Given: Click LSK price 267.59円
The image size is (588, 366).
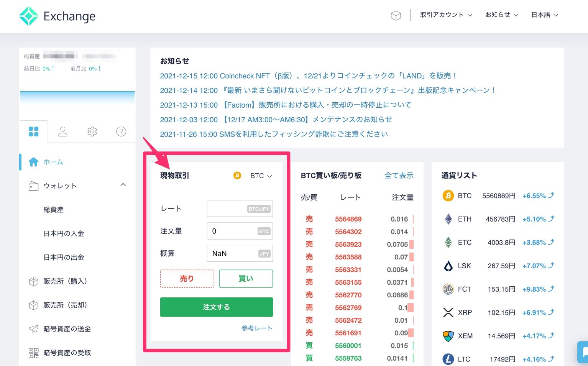Looking at the screenshot, I should click(501, 266).
